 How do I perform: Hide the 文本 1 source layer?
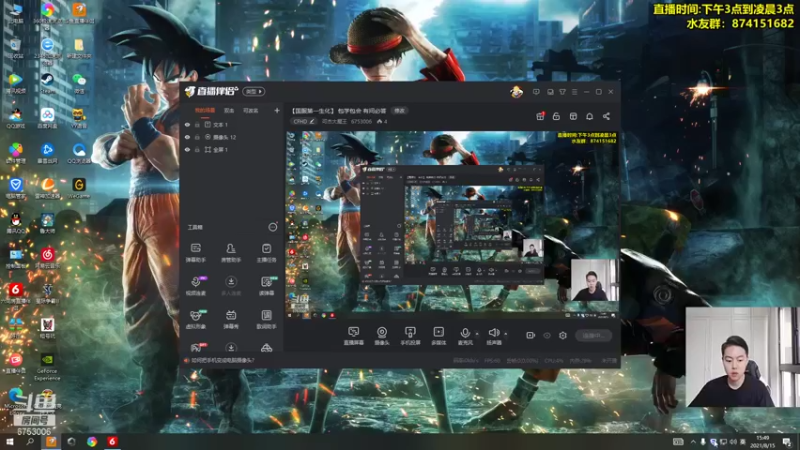(x=187, y=124)
